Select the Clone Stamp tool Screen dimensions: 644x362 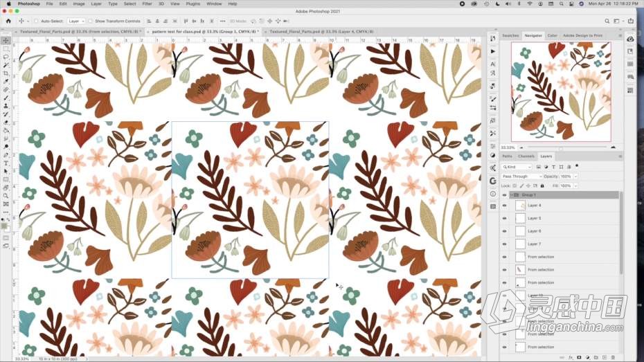(x=6, y=106)
